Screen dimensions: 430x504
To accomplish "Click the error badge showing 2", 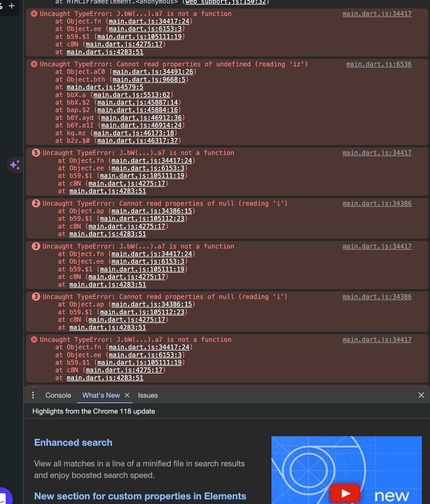I will (36, 203).
